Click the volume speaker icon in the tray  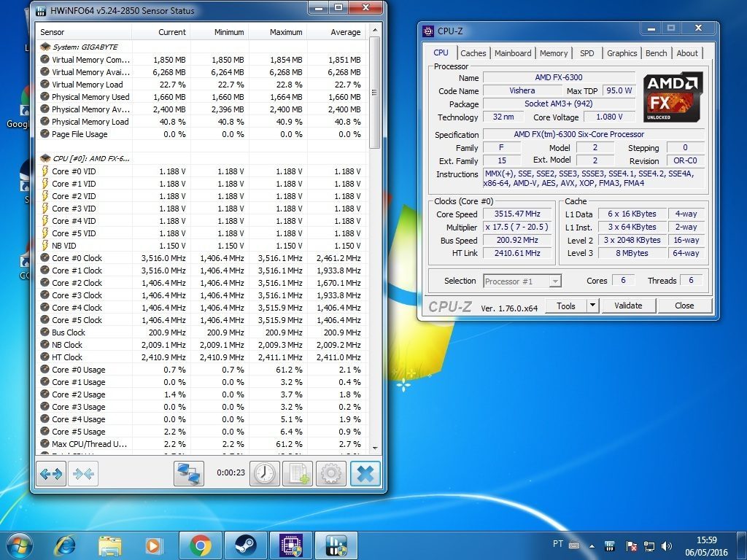667,546
